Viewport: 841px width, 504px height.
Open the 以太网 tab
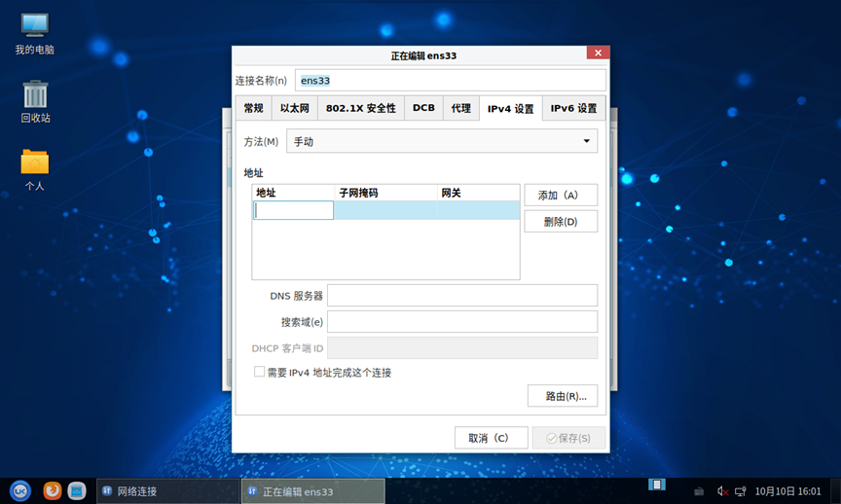[294, 109]
